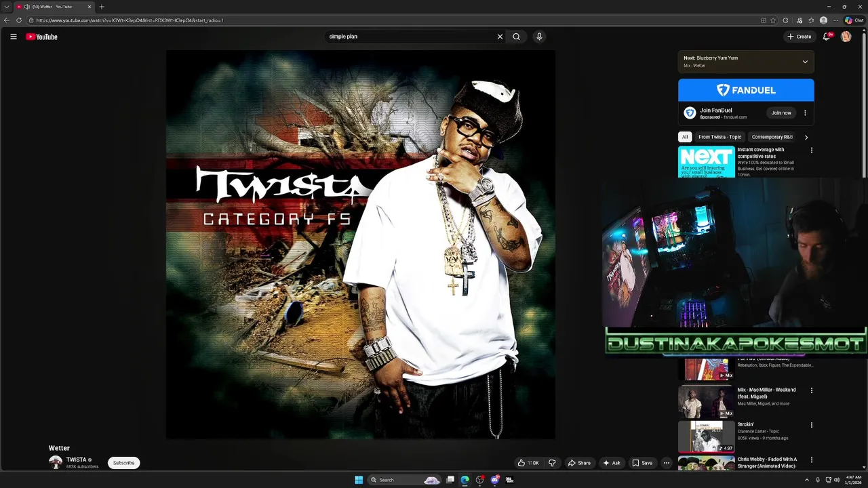Screen dimensions: 868x488
Task: Click the magnifier search button
Action: (516, 37)
